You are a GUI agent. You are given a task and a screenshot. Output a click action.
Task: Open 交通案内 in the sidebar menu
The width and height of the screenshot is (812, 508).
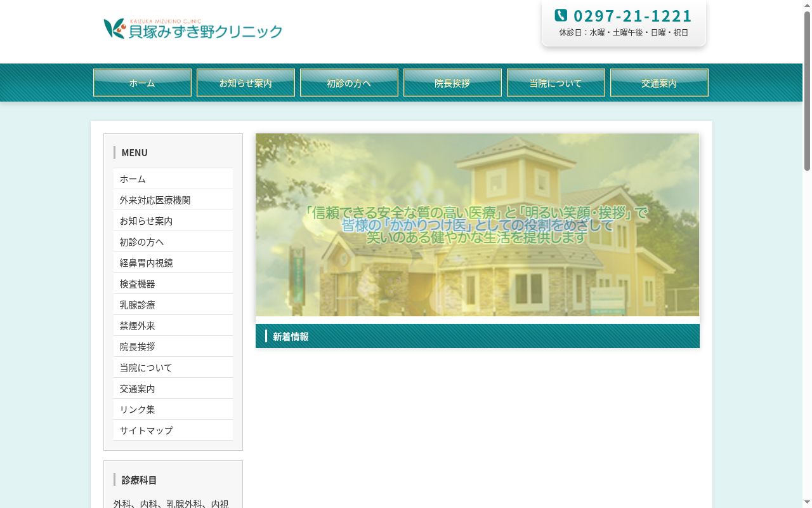coord(173,389)
